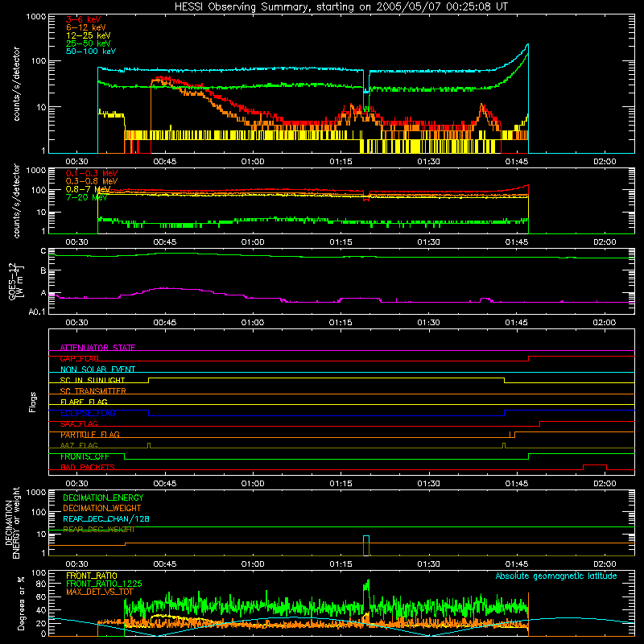Click the vertical Flags axis title

click(x=33, y=402)
